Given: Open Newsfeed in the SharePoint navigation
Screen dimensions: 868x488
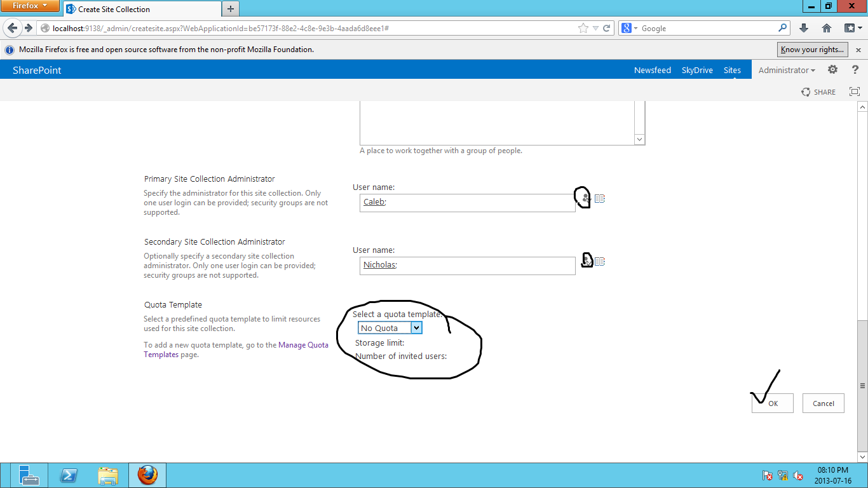Looking at the screenshot, I should [653, 70].
